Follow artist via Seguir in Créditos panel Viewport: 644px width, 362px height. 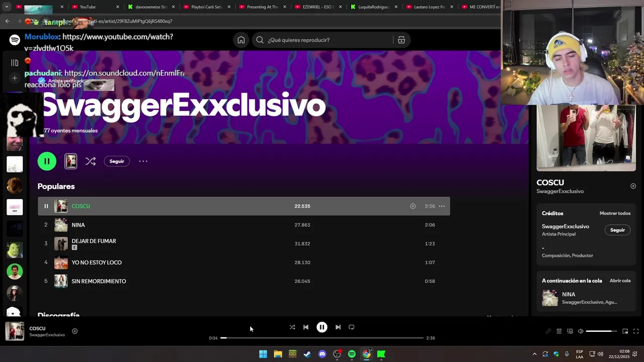point(617,230)
